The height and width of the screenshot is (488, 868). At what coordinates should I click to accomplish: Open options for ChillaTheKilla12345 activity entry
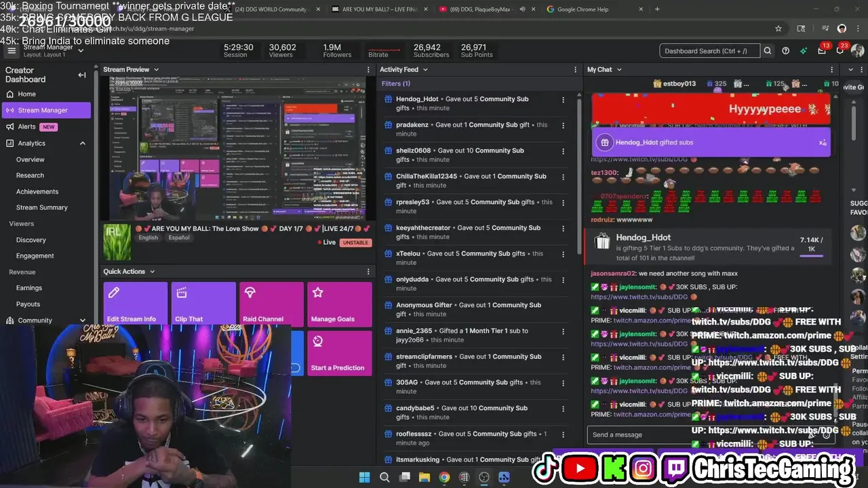coord(563,177)
